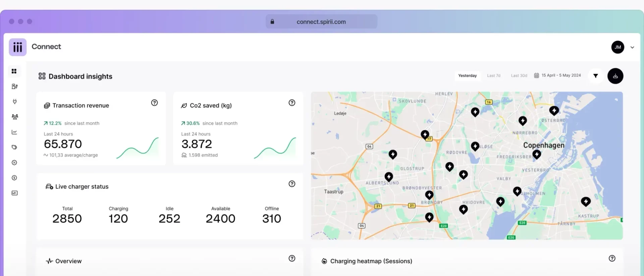644x276 pixels.
Task: Open the plug connector sidebar icon
Action: click(x=14, y=102)
